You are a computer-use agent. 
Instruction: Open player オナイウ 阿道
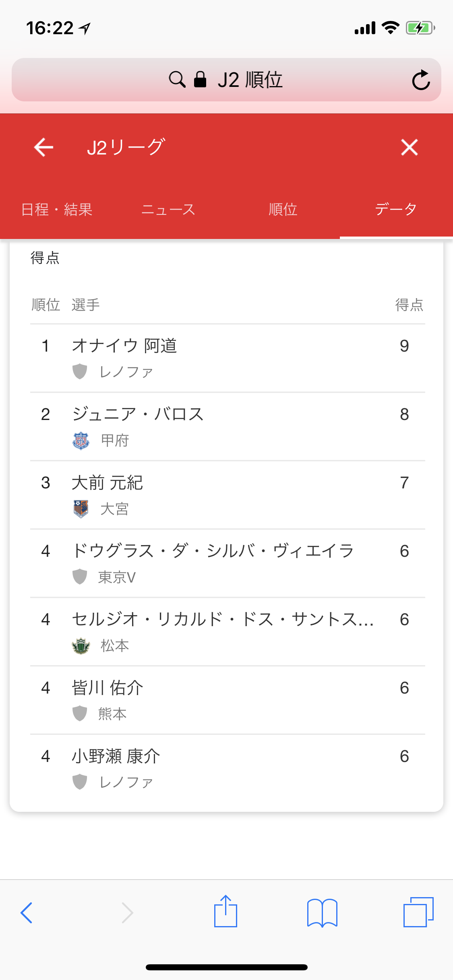[124, 346]
